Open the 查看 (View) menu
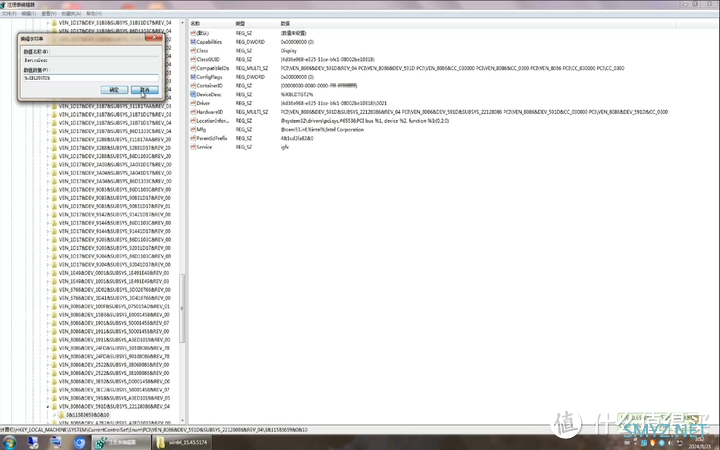 [51, 13]
